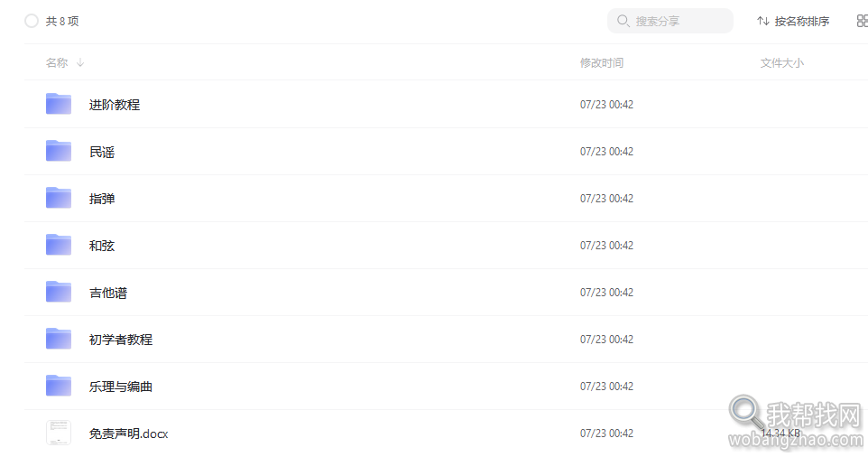Toggle the select-all circle beside 共 8 项
This screenshot has height=457, width=868.
point(32,21)
